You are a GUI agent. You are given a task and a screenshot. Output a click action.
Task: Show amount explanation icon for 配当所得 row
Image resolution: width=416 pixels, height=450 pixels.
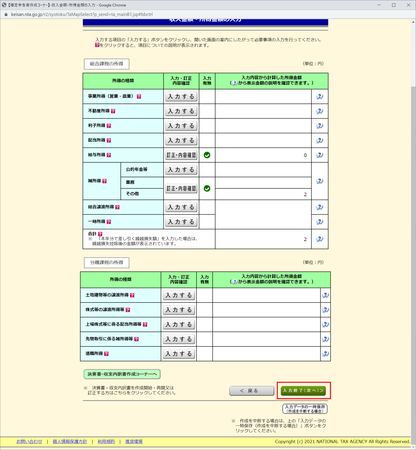tap(320, 141)
